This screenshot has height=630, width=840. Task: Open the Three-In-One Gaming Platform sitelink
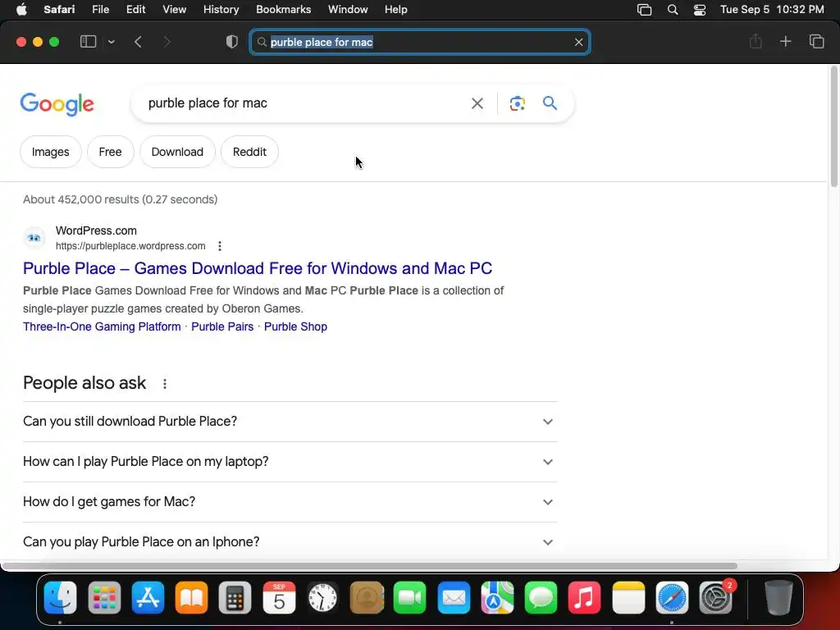click(102, 326)
